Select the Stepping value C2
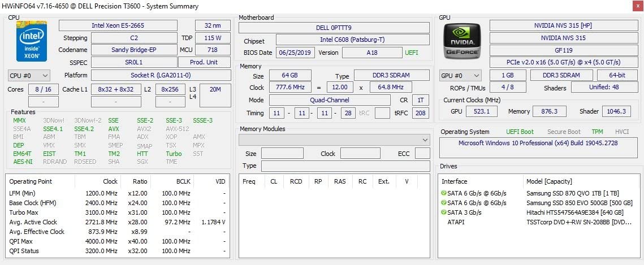Viewport: 644px width, 265px height. (x=134, y=38)
